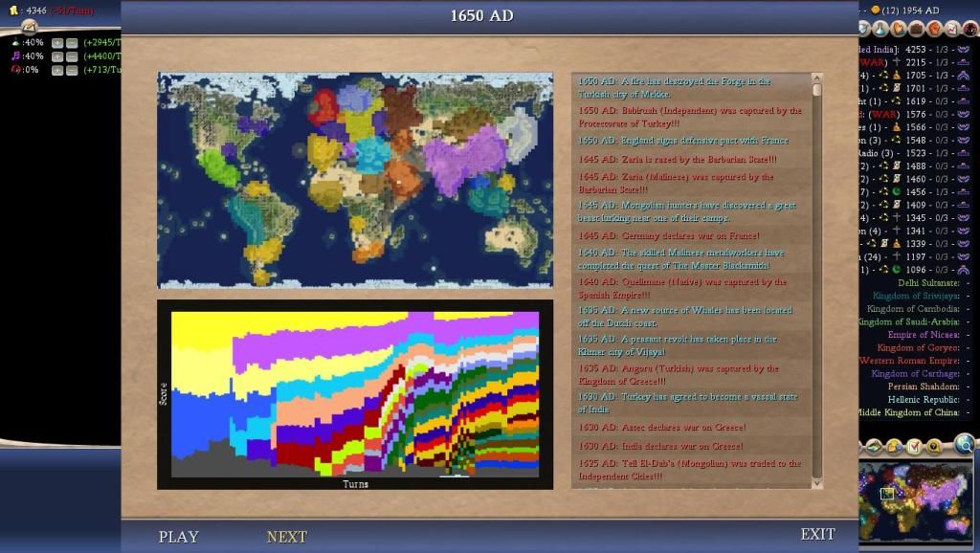Select the Kingdom of Cambodia entry
This screenshot has width=980, height=553.
(913, 309)
